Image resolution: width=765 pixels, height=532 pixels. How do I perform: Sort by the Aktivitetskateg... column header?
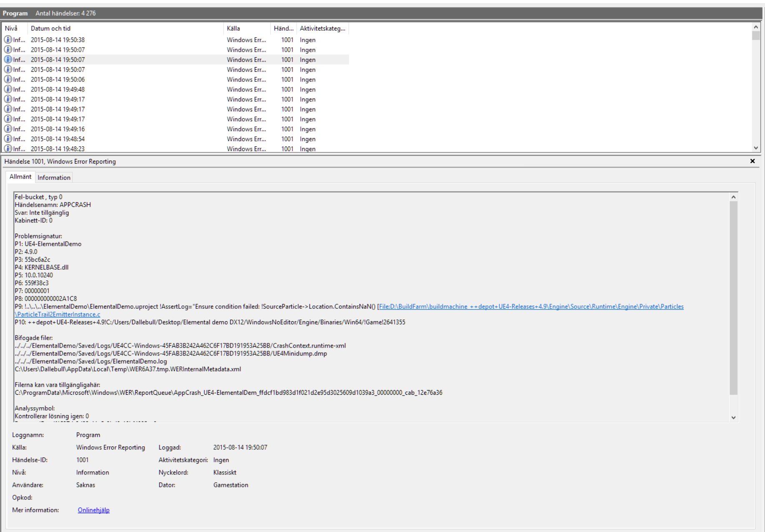tap(322, 28)
